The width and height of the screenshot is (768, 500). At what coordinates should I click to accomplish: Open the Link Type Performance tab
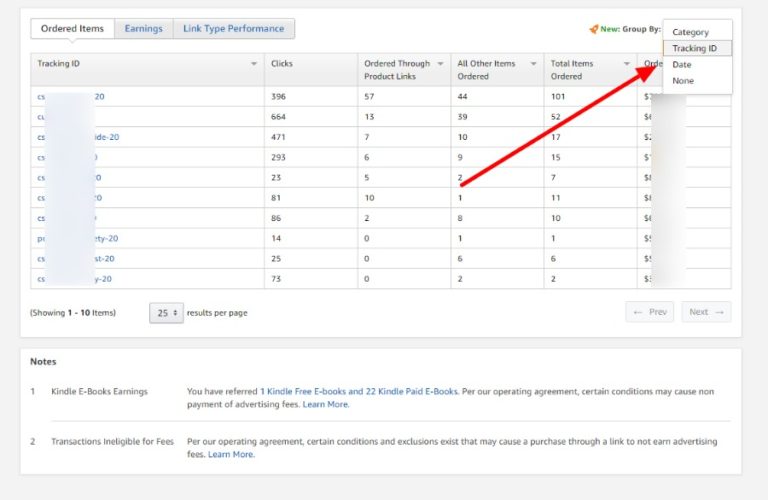[x=234, y=28]
